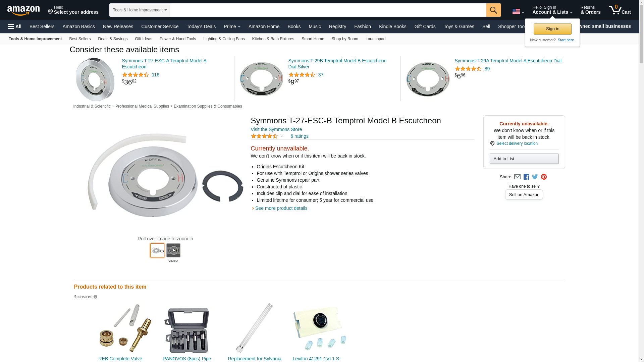Play the product video thumbnail
The height and width of the screenshot is (362, 644).
click(x=173, y=250)
